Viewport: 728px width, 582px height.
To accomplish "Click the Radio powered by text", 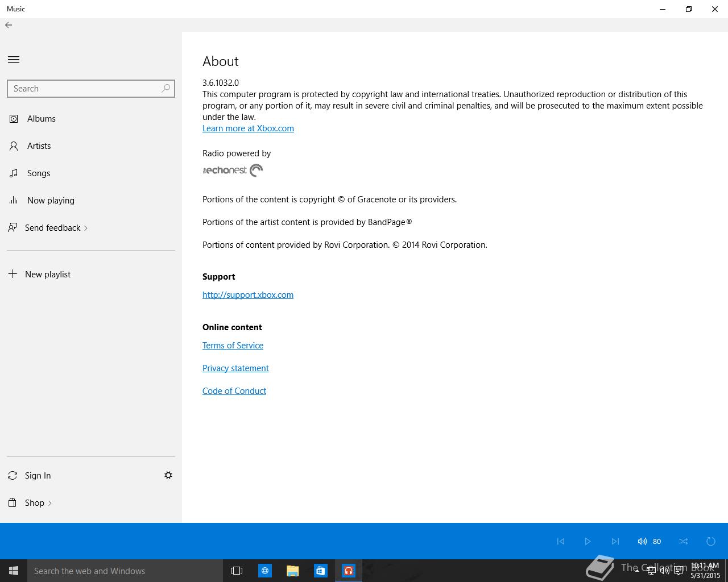I will [237, 153].
